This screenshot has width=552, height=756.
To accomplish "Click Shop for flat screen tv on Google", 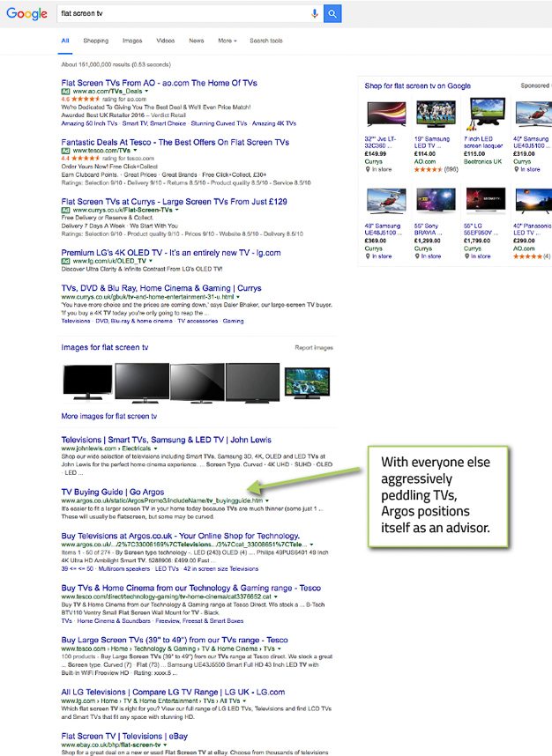I will (x=417, y=85).
